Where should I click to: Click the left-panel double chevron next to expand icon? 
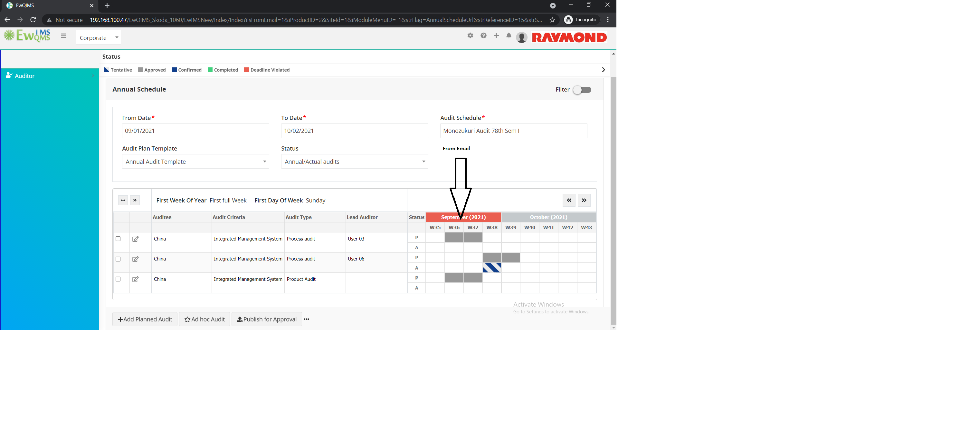(135, 200)
